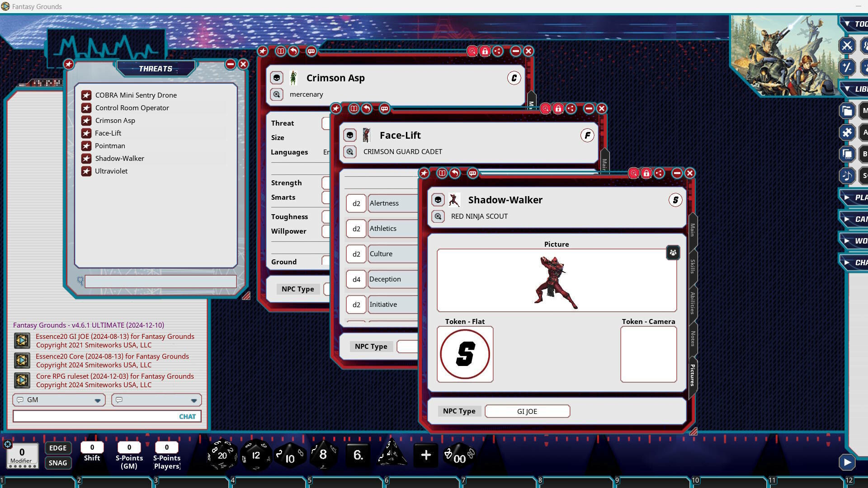Open the Assets library panel with the puzzle icon
The height and width of the screenshot is (488, 868).
tap(848, 132)
